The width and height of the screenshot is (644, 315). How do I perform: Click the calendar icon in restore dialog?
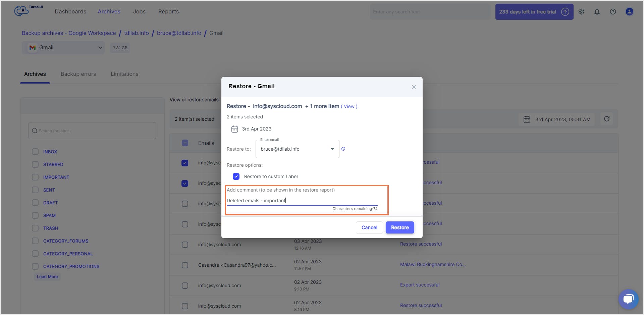tap(234, 129)
